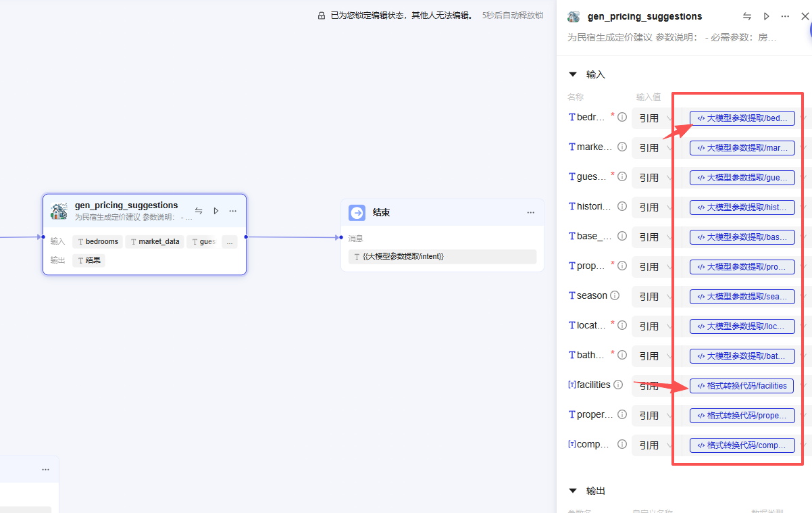Select reference value 大模型参数提取/hist…

pos(742,207)
